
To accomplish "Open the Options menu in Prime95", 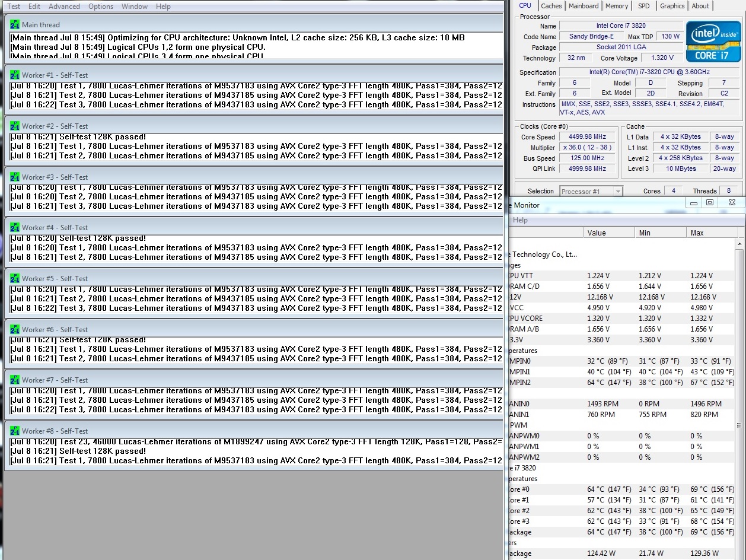I will (101, 7).
